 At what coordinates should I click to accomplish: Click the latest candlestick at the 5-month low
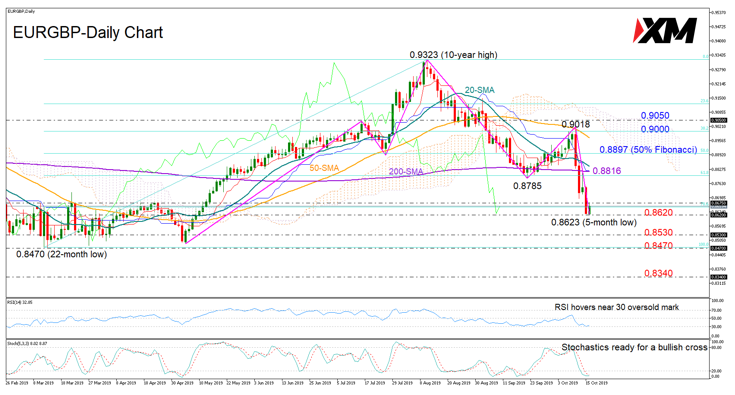[589, 210]
